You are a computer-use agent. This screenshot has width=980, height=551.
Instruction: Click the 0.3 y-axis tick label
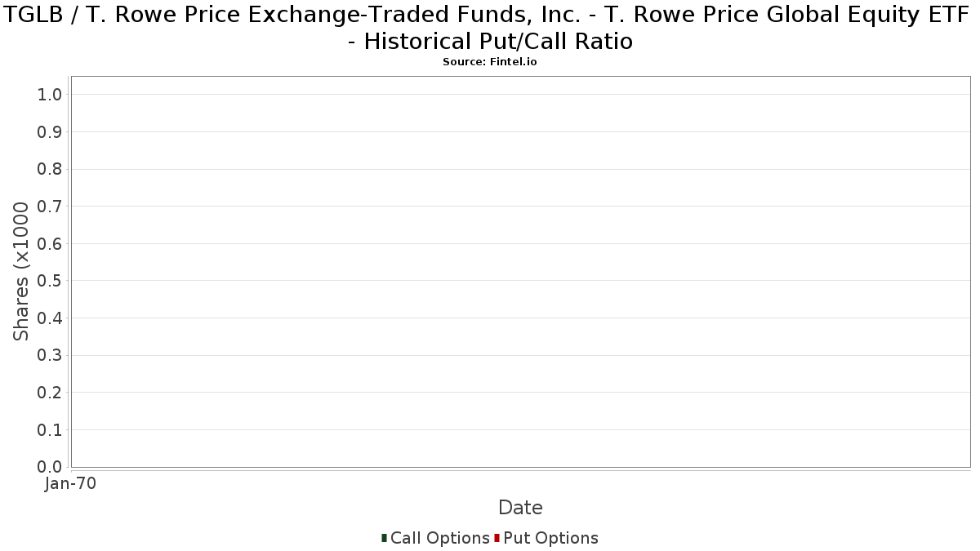point(50,355)
